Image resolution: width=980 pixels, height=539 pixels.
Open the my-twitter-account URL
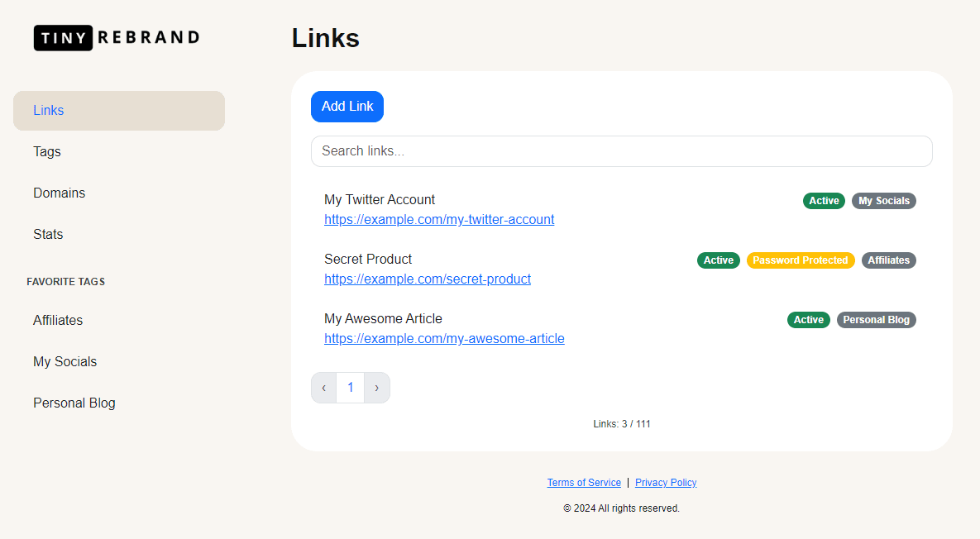tap(439, 220)
